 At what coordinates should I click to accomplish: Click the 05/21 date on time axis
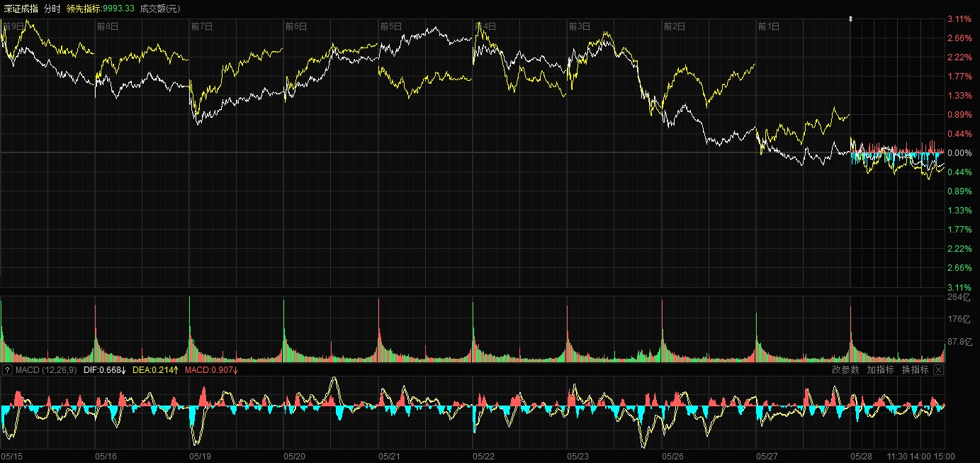390,457
